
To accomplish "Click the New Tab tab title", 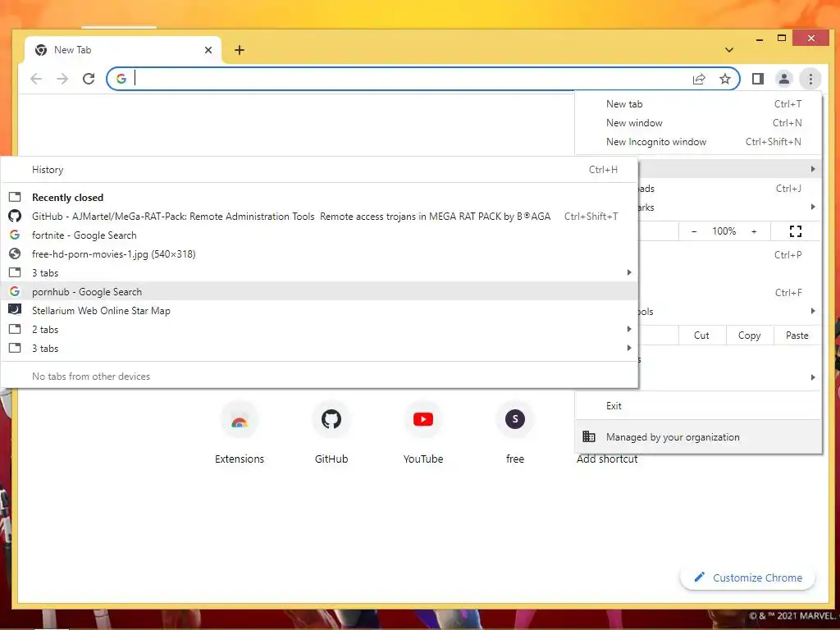I will (x=73, y=50).
